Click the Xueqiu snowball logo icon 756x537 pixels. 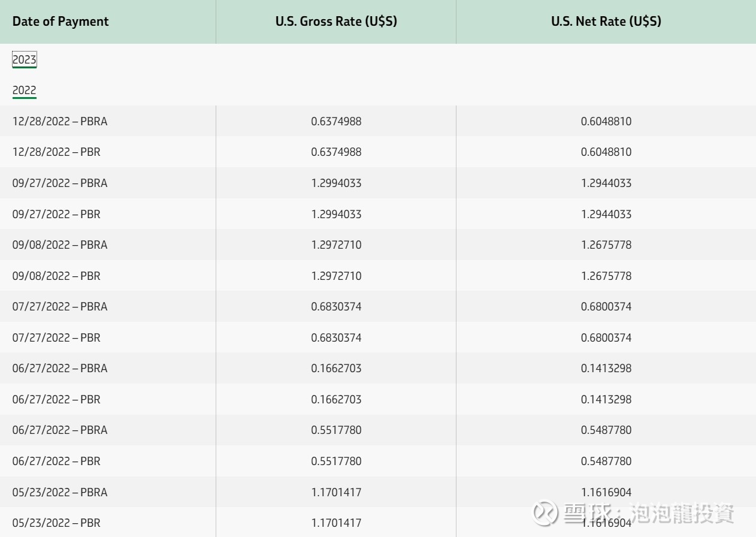545,513
